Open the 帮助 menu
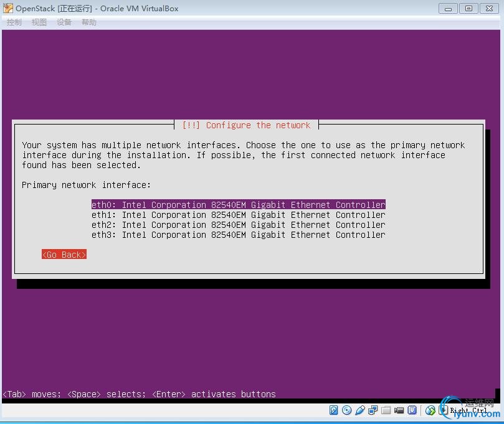504x424 pixels. [89, 22]
